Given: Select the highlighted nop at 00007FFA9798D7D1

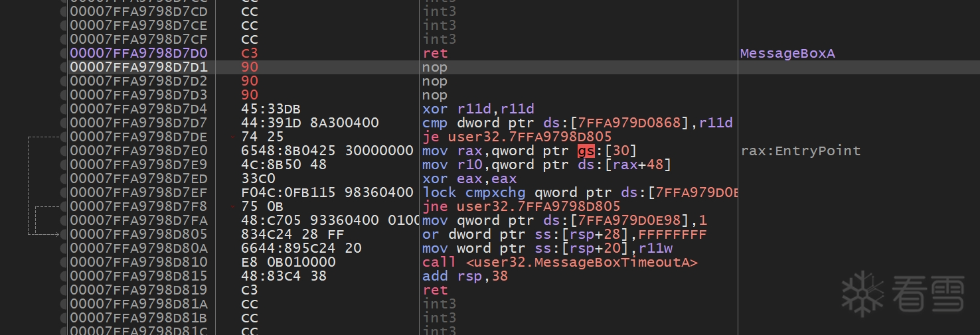Looking at the screenshot, I should click(x=435, y=67).
